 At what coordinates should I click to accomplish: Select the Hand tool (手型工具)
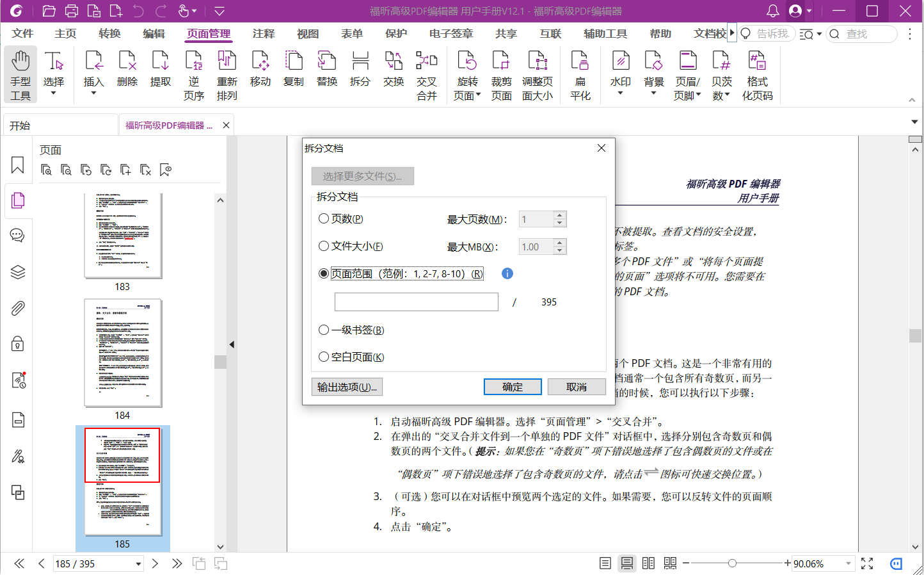coord(20,74)
